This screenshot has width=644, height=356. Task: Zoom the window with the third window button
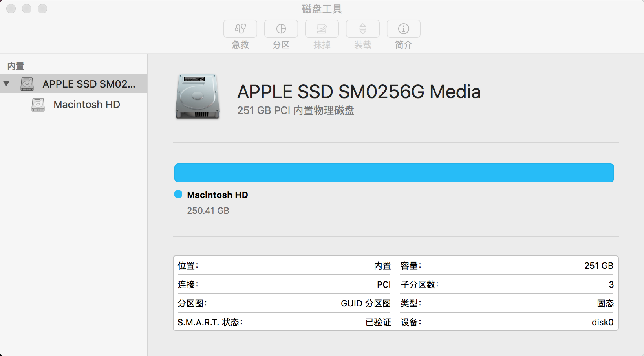click(42, 9)
